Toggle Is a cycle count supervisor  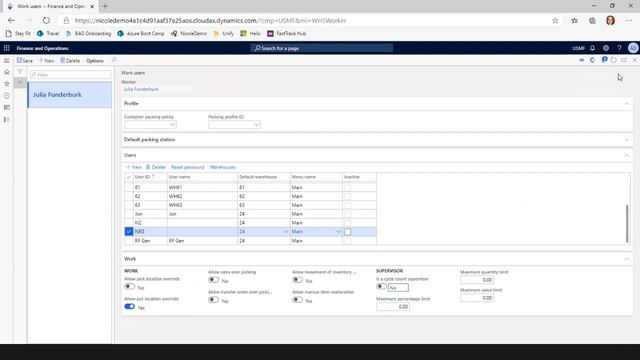click(381, 287)
